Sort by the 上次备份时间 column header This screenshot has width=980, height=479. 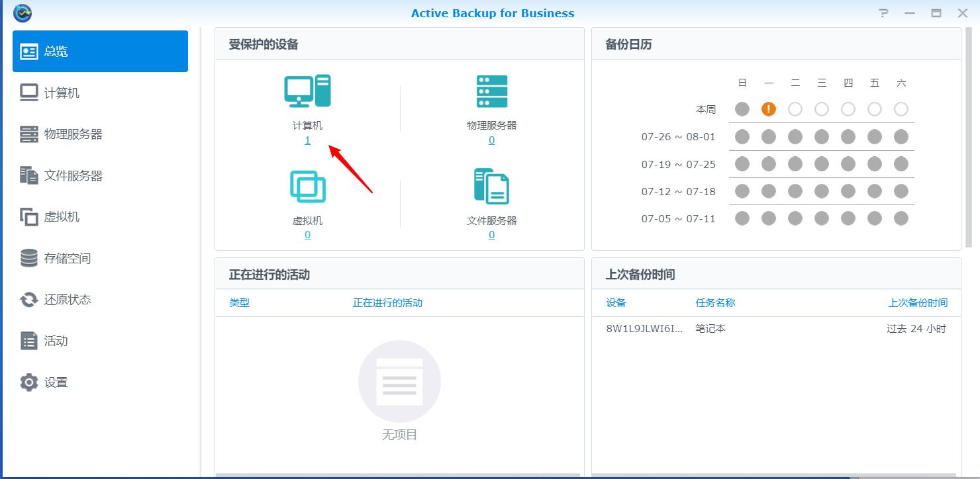[918, 303]
